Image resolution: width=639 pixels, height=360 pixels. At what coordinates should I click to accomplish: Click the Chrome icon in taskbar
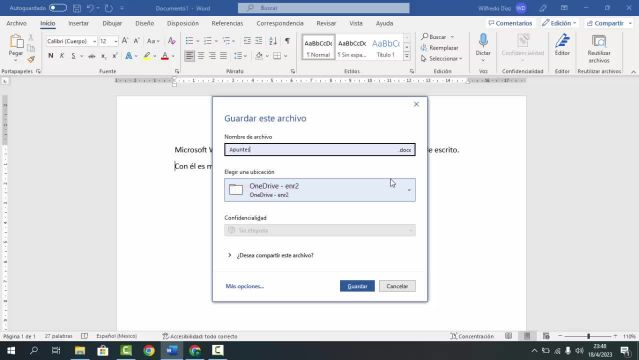(149, 351)
